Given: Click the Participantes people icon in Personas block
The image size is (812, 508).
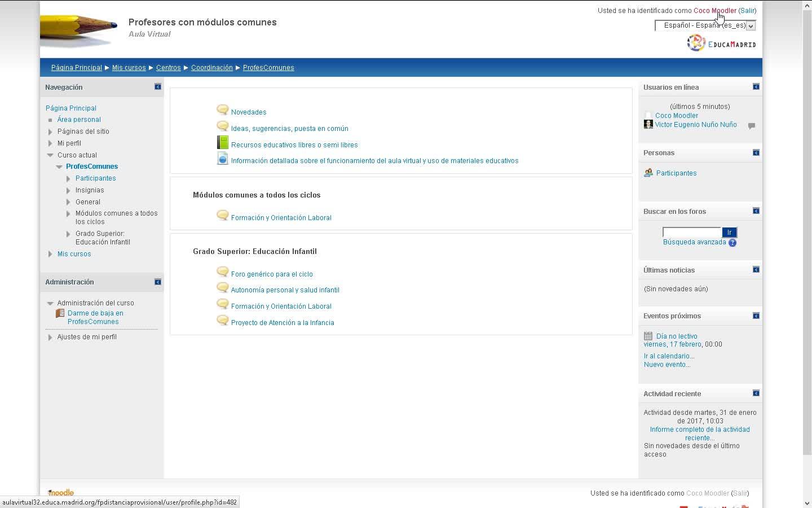Looking at the screenshot, I should point(648,173).
